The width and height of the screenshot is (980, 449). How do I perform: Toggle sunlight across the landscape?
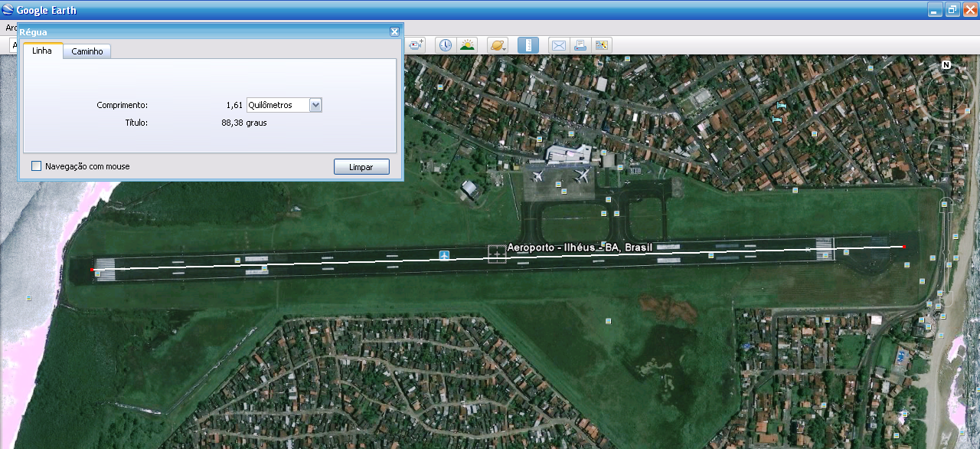pyautogui.click(x=467, y=45)
